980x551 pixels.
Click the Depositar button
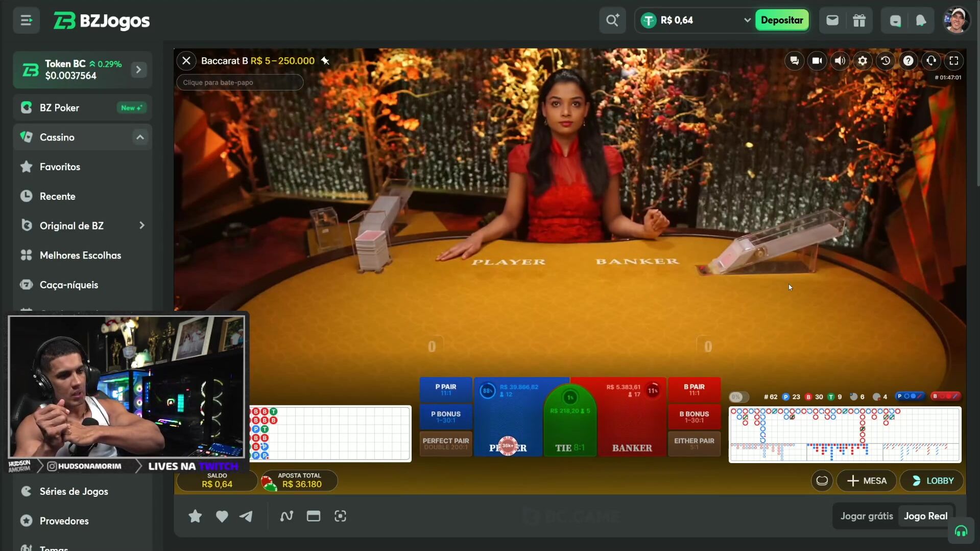pos(781,20)
